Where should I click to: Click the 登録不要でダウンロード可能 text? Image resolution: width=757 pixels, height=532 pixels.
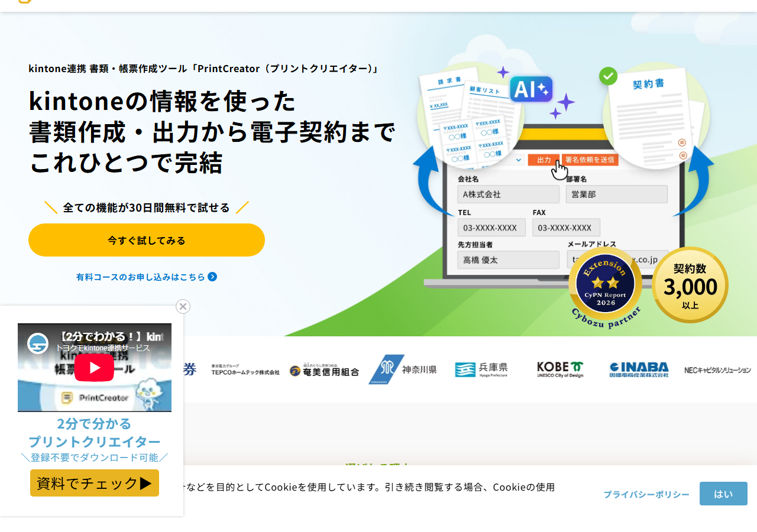95,458
